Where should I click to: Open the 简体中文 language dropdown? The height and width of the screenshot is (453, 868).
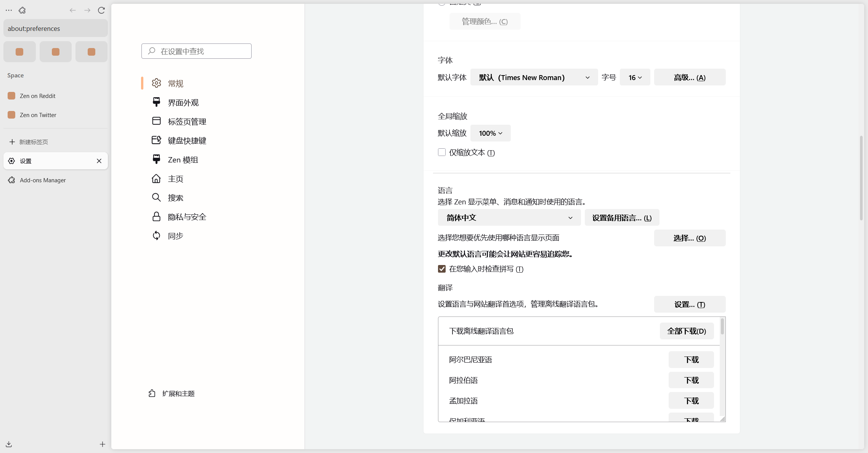(509, 218)
